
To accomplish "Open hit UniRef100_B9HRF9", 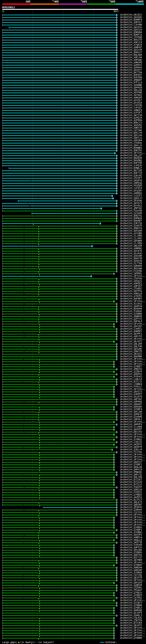I will pyautogui.click(x=131, y=20).
